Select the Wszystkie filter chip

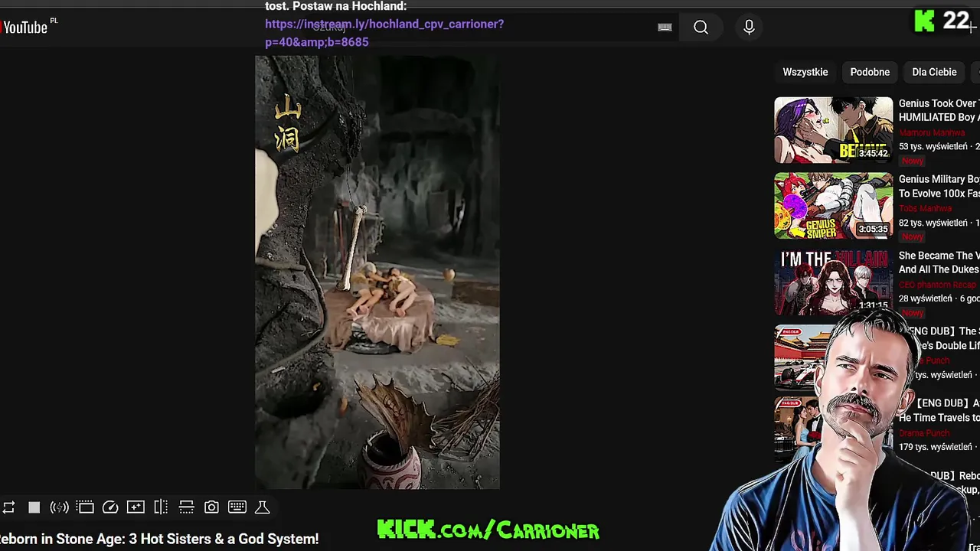click(x=805, y=72)
